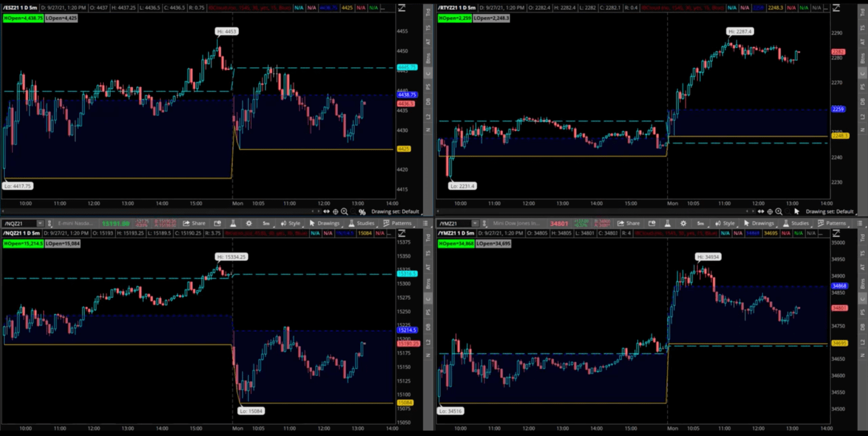Open Drawings menu on /NQZ21 chart

[324, 223]
